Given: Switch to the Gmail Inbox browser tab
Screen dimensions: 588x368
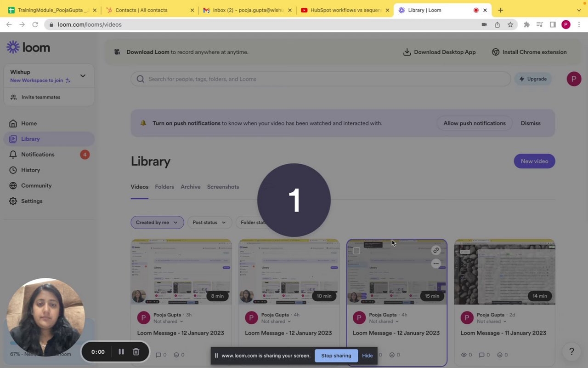Looking at the screenshot, I should tap(248, 10).
